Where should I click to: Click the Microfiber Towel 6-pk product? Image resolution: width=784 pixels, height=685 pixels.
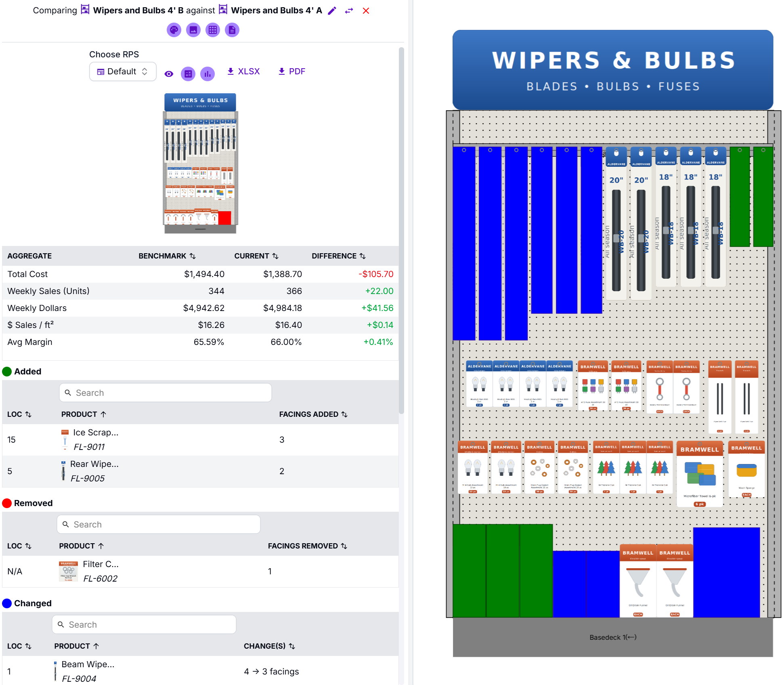tap(700, 475)
